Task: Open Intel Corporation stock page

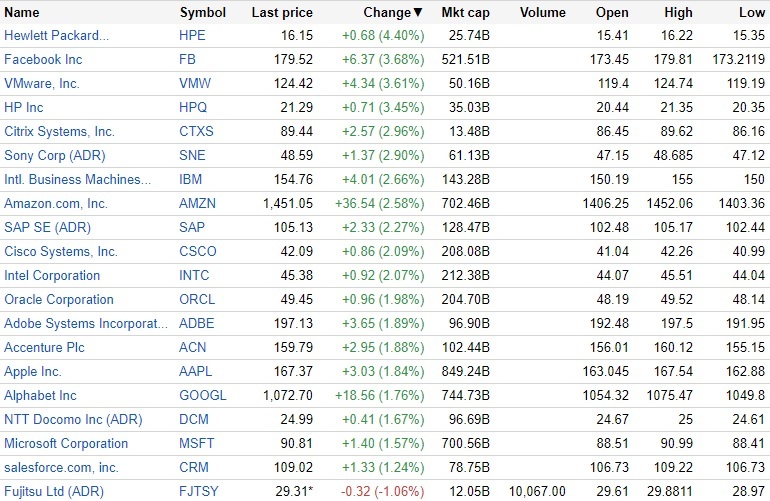Action: [x=52, y=275]
